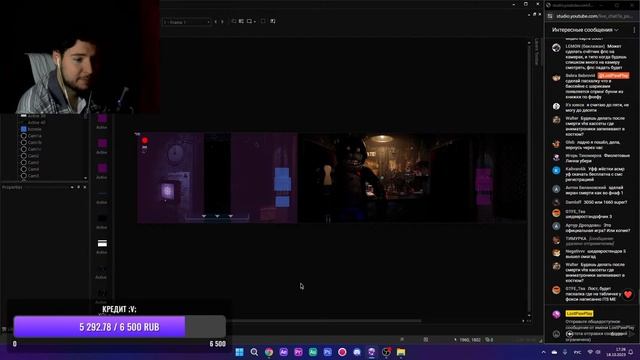The height and width of the screenshot is (360, 640).
Task: Open notifications bell in system tray
Action: [631, 352]
